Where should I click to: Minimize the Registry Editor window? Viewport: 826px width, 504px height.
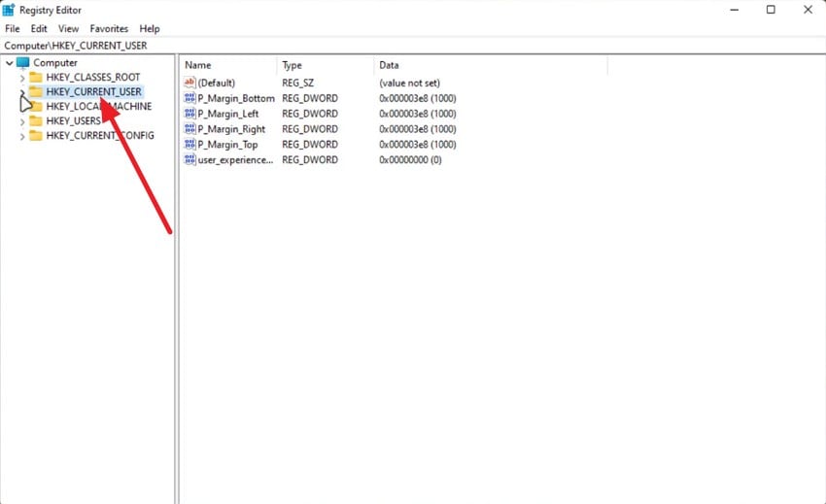(735, 10)
